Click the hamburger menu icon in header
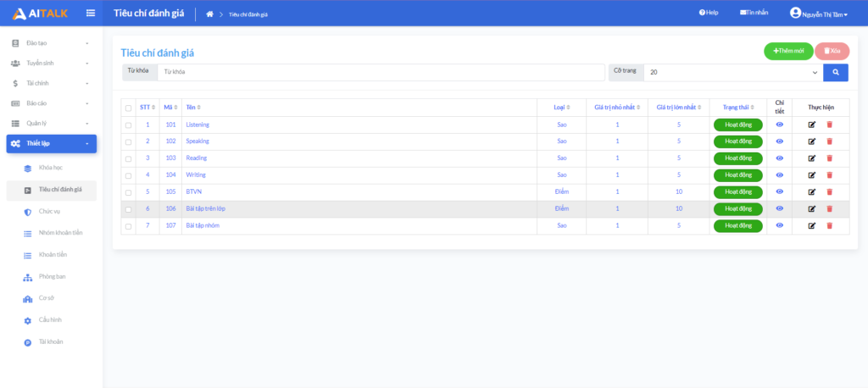This screenshot has width=868, height=388. coord(91,13)
